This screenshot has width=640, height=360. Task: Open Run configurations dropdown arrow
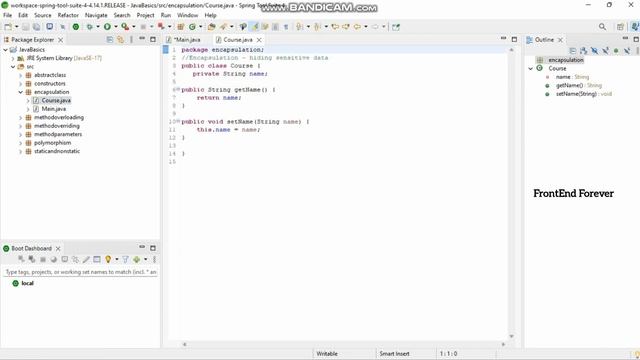[x=116, y=27]
